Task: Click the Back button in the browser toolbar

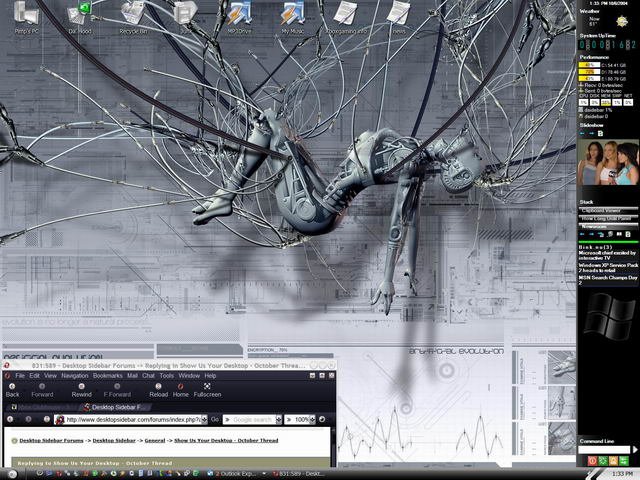Action: pyautogui.click(x=12, y=390)
